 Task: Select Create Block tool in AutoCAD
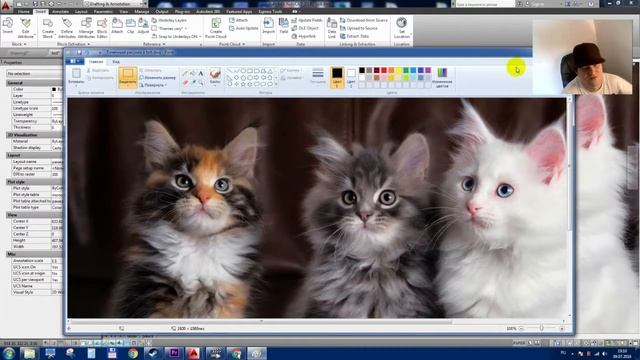(48, 27)
